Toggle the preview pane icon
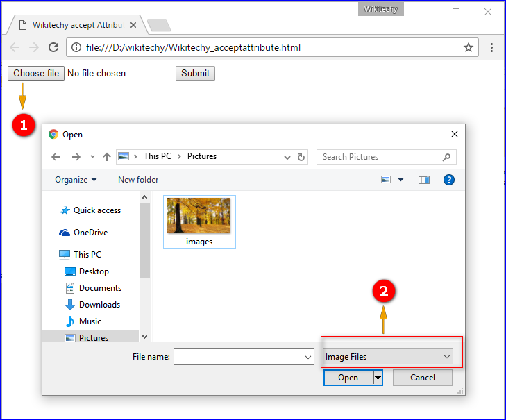 click(424, 180)
